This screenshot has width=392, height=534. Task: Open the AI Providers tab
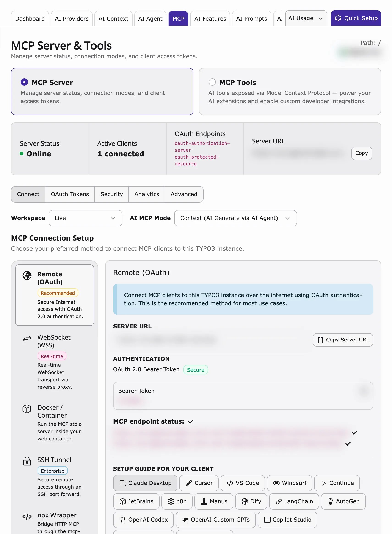pos(72,19)
